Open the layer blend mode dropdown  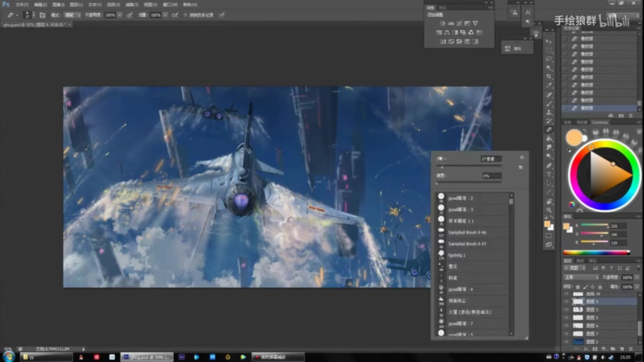pos(582,278)
